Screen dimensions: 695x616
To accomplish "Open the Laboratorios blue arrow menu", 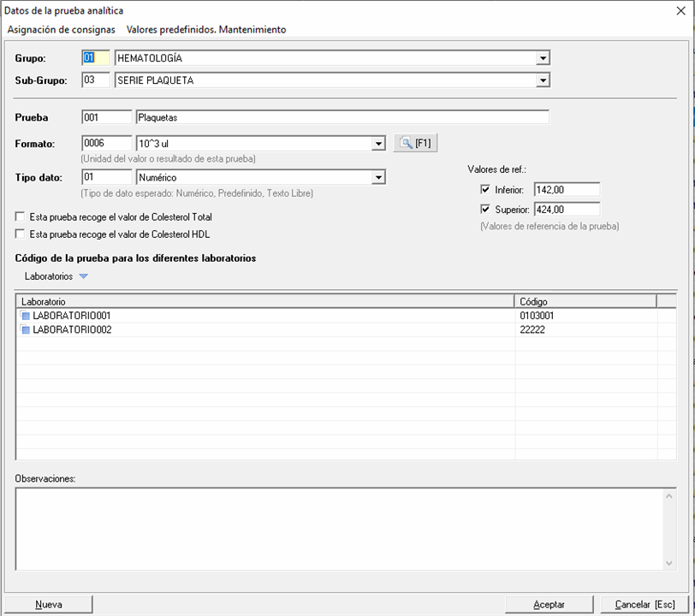I will tap(83, 276).
